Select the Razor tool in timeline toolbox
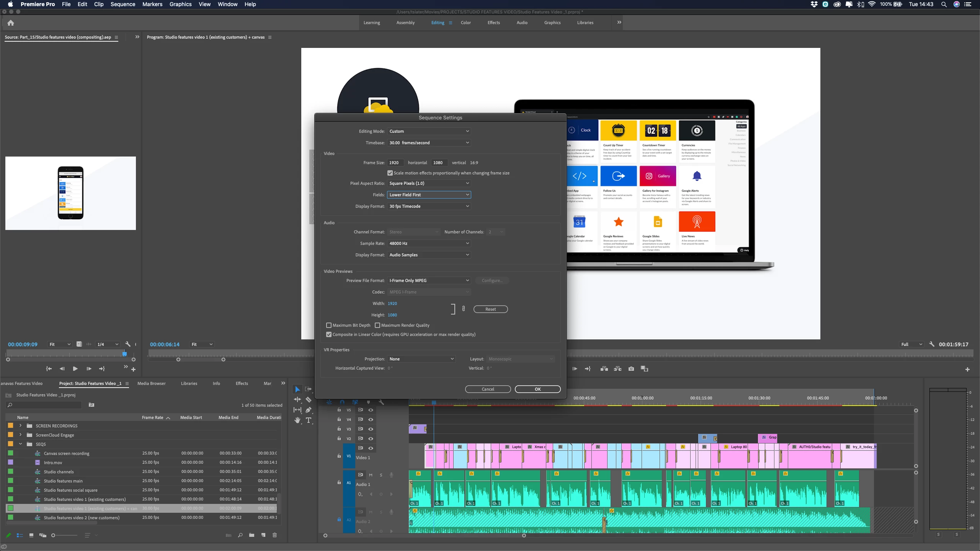Screen dimensions: 980x551 click(309, 399)
